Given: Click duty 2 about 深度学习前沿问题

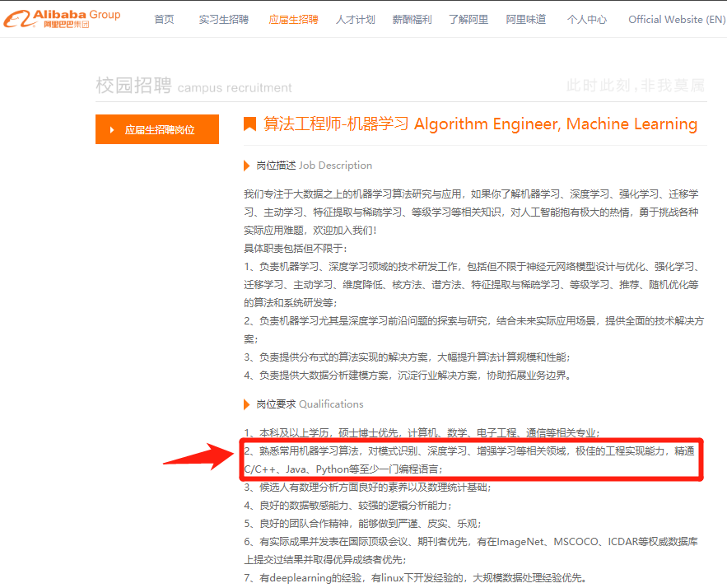Looking at the screenshot, I should 474,329.
